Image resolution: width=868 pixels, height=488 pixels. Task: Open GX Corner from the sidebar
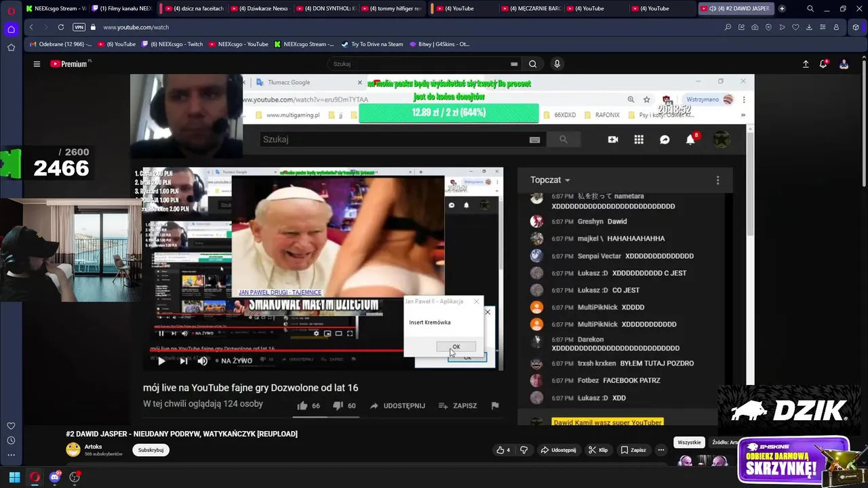pos(11,29)
